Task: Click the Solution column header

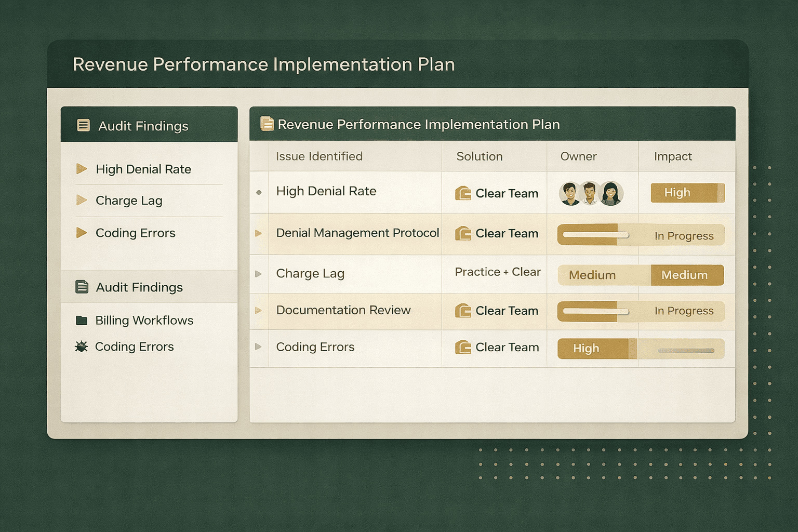Action: click(x=480, y=156)
